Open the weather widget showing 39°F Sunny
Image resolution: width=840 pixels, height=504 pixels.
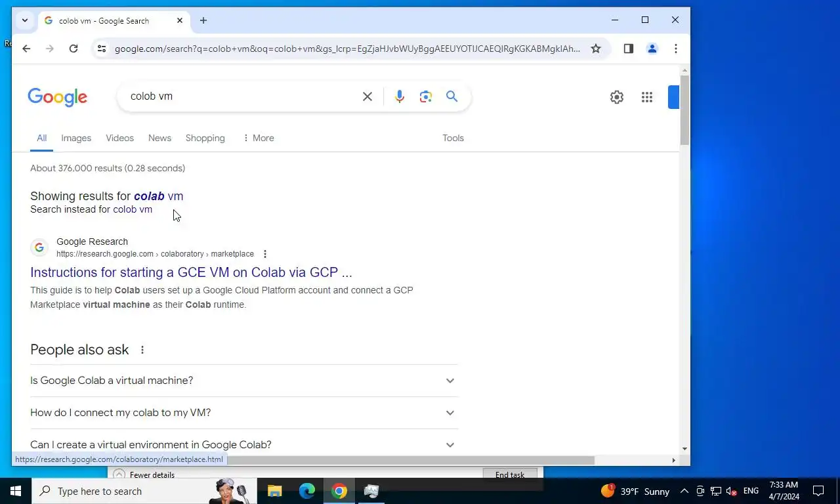click(635, 491)
